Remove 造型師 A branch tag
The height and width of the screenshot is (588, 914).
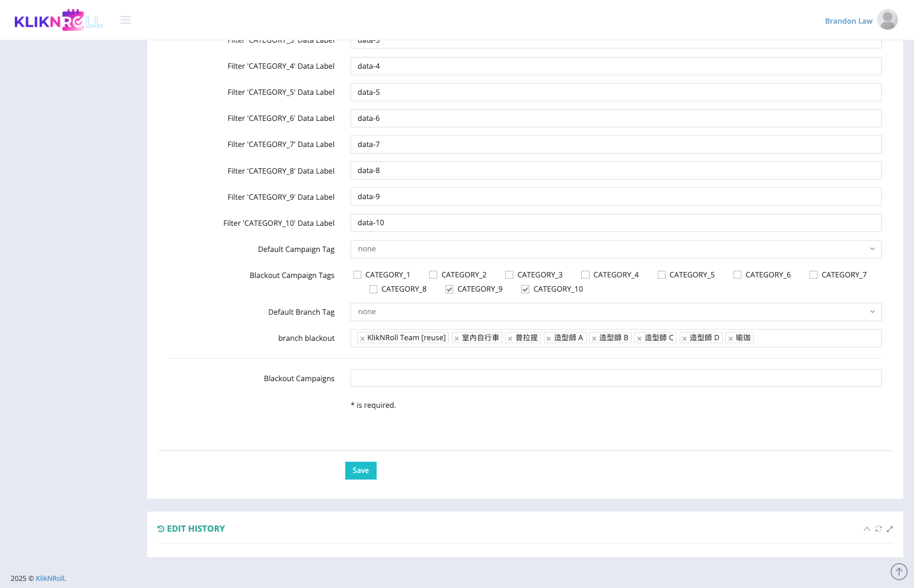click(549, 338)
